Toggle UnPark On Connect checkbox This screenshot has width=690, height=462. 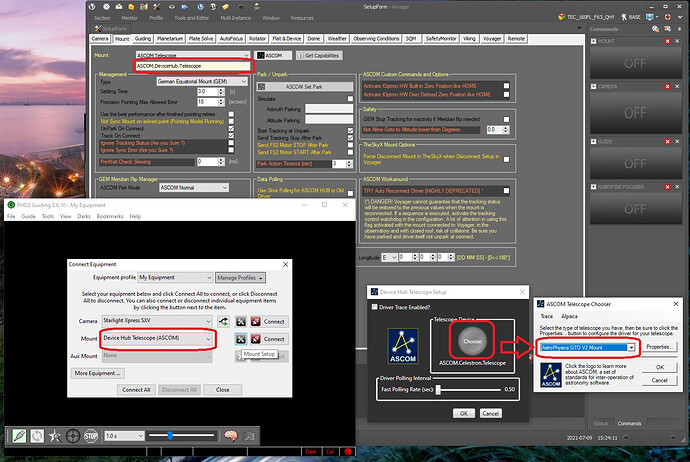[231, 128]
